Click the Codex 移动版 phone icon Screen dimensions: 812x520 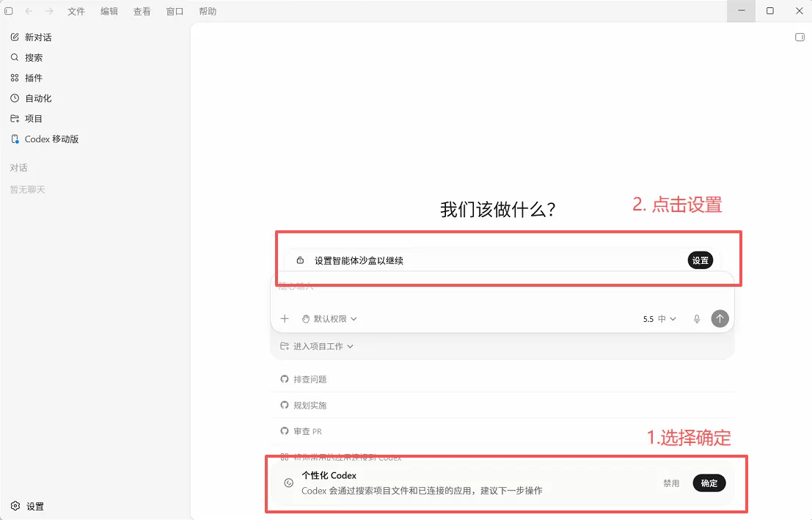click(15, 139)
